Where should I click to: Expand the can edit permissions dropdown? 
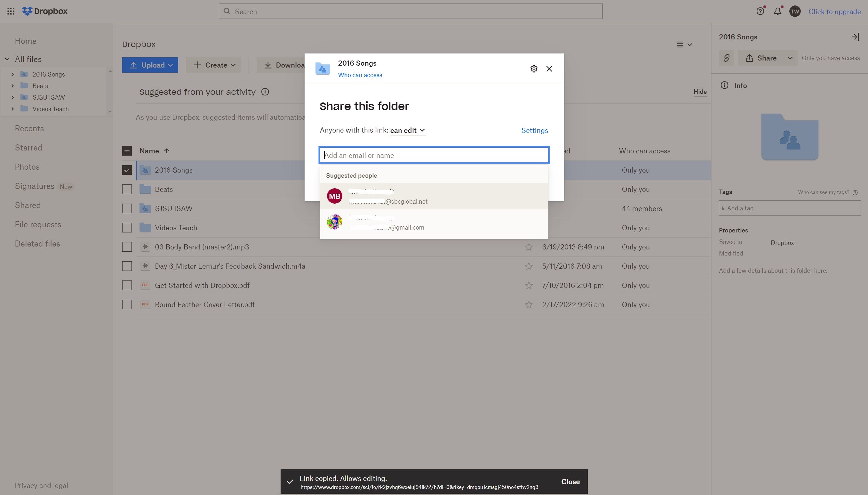[407, 130]
